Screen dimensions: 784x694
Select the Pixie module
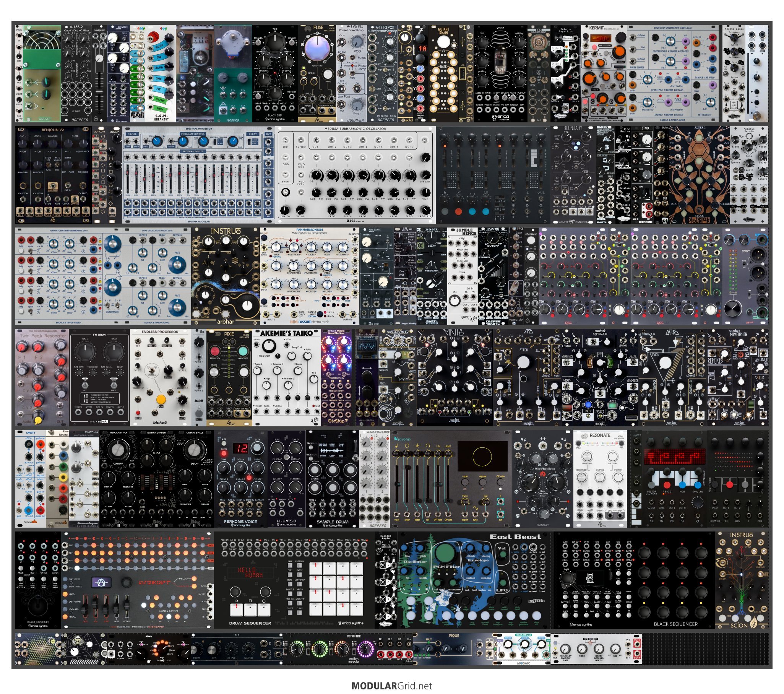pos(229,377)
